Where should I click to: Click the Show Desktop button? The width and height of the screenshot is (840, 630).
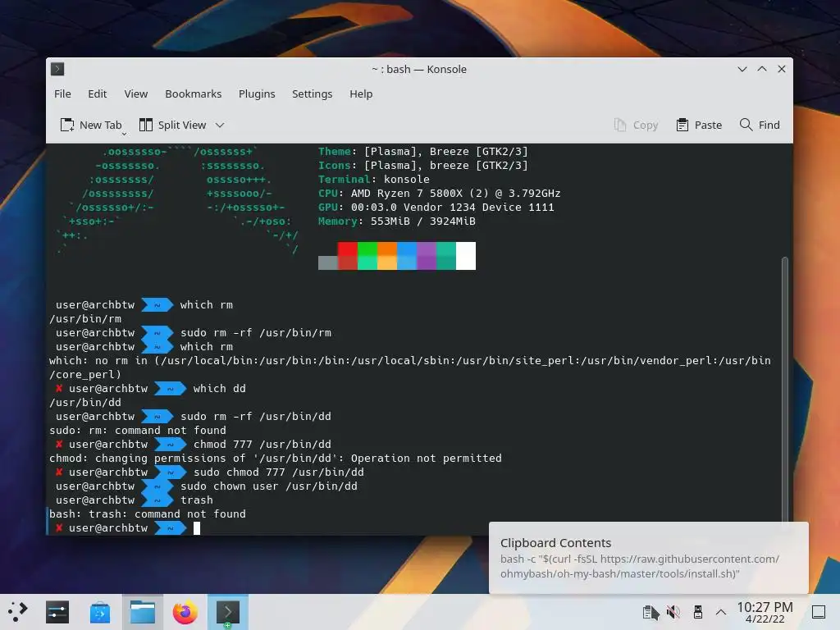(818, 612)
